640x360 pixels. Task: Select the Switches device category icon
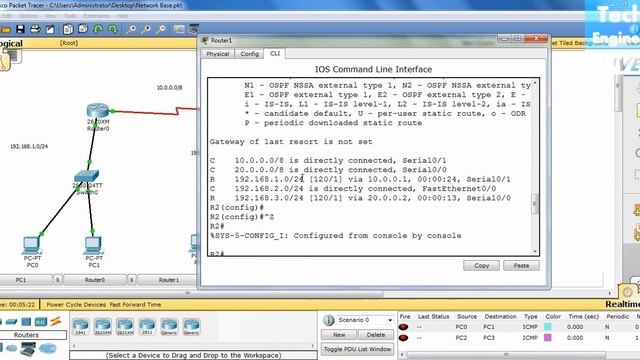pyautogui.click(x=11, y=322)
